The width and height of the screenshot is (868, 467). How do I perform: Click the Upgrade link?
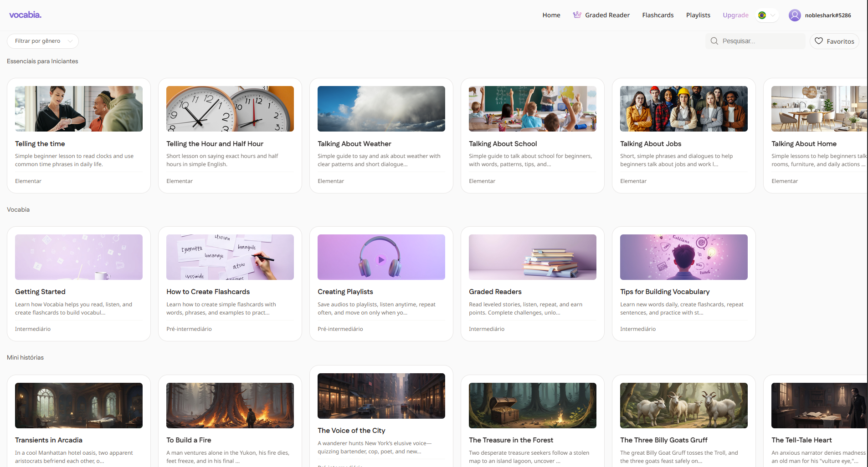click(735, 15)
